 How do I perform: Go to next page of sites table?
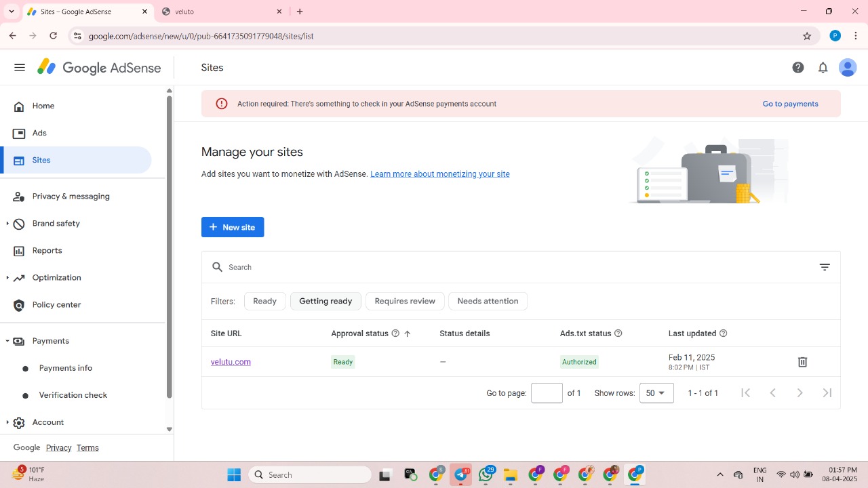point(800,393)
